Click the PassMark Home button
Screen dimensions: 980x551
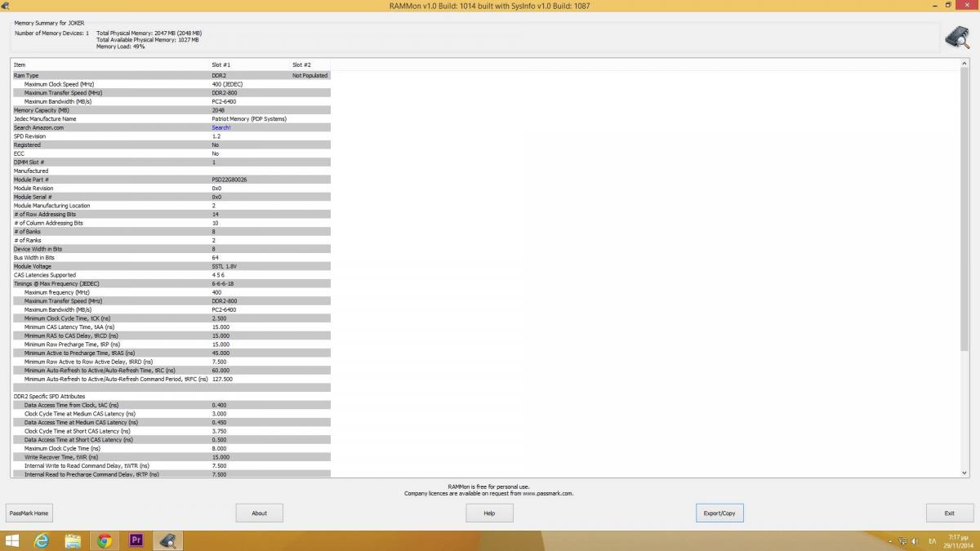tap(29, 513)
